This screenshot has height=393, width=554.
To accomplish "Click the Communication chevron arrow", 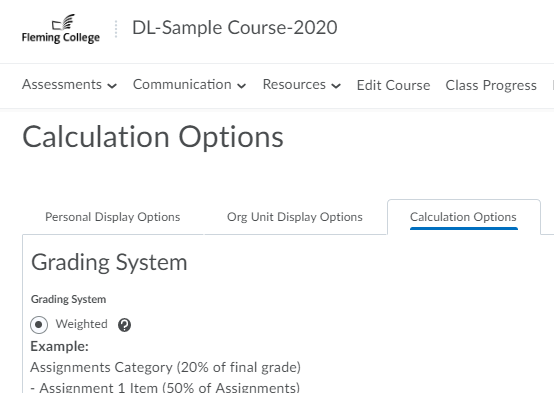I will pos(241,86).
